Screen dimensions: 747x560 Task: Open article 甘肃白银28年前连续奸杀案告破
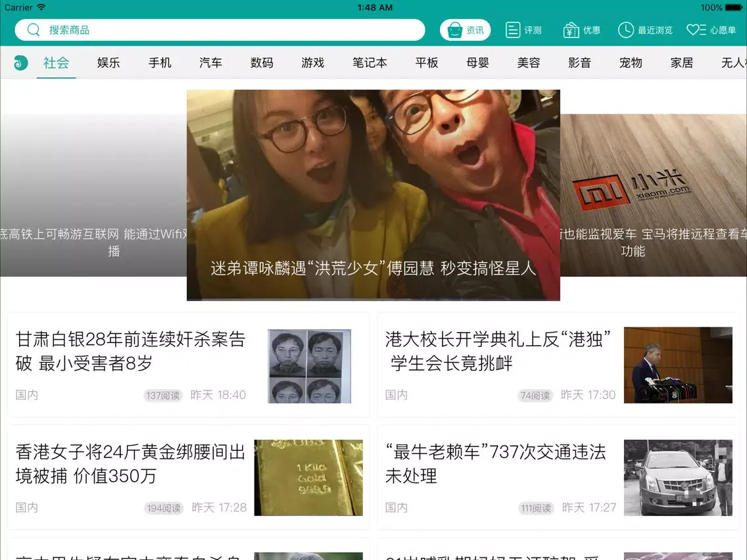[131, 352]
